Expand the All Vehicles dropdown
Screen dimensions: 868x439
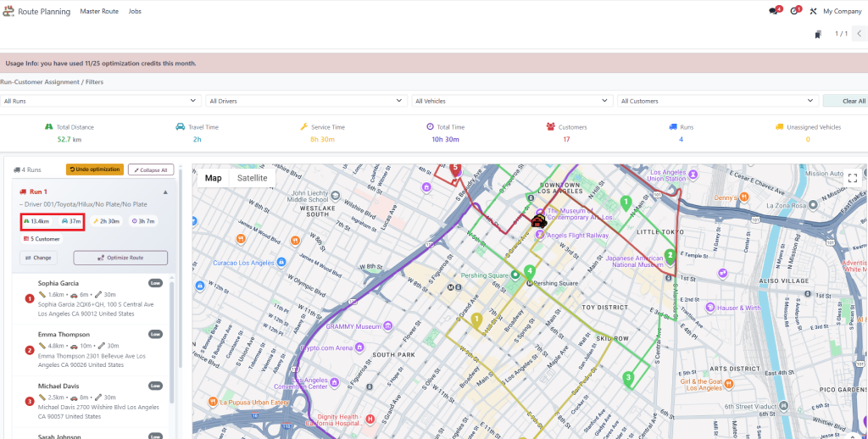tap(511, 101)
